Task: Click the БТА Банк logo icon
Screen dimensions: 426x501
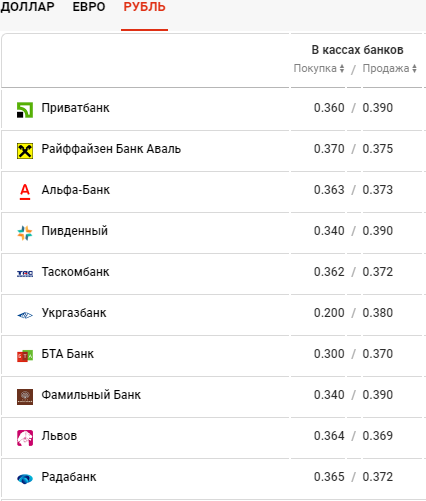Action: pyautogui.click(x=25, y=356)
